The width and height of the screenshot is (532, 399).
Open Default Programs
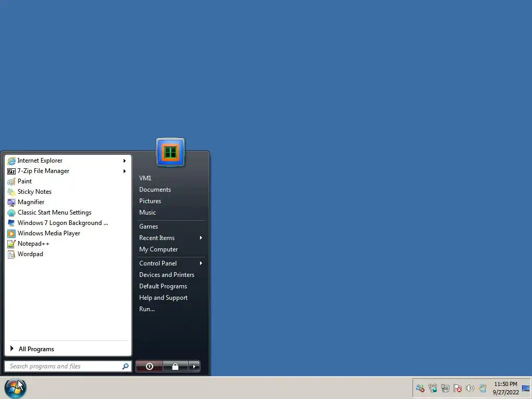coord(163,286)
